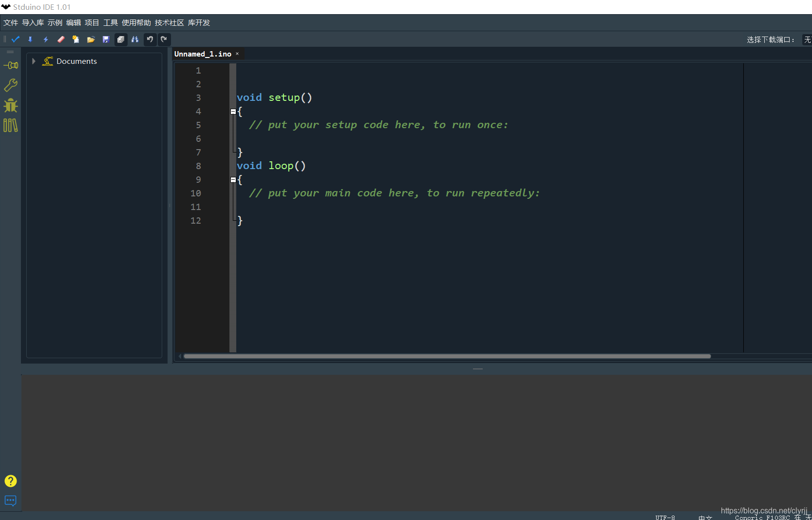
Task: Click the main code comment line
Action: [x=395, y=193]
